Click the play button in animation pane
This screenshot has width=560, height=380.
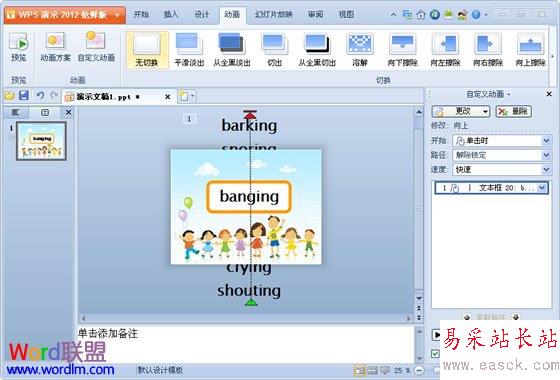pos(436,335)
